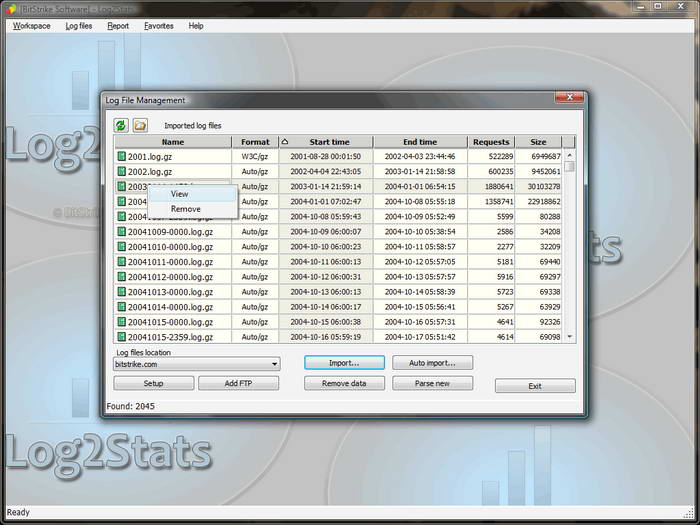The width and height of the screenshot is (700, 525).
Task: Click file icon beside 20041013-0000.log.gz
Action: pyautogui.click(x=121, y=292)
